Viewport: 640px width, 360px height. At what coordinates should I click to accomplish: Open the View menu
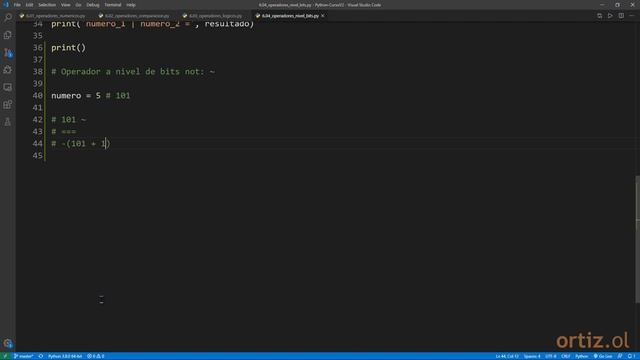[x=65, y=5]
